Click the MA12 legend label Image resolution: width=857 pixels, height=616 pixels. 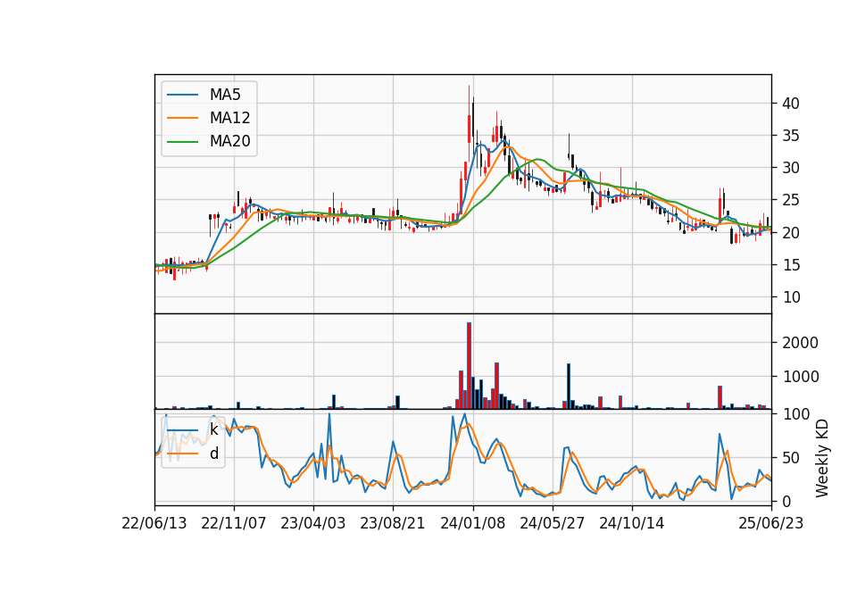[x=229, y=118]
